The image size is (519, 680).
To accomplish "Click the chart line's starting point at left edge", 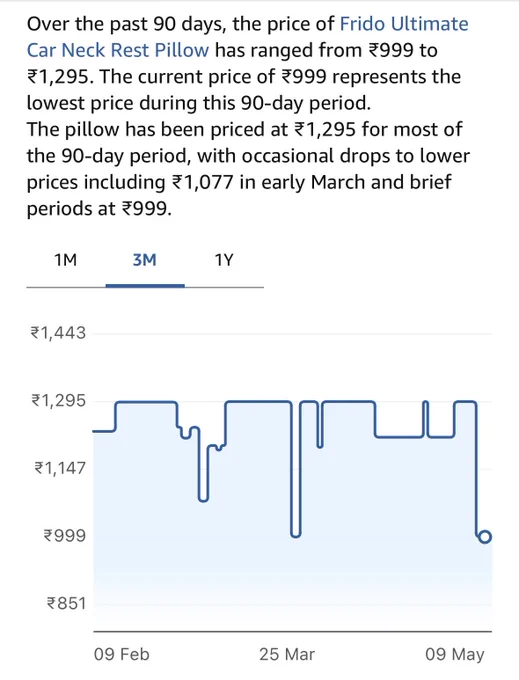I will (95, 431).
